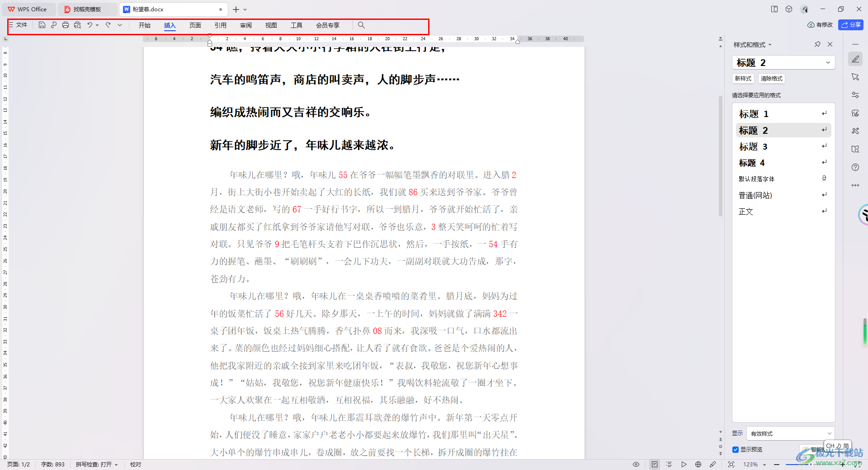
Task: Expand the Undo history dropdown arrow
Action: [97, 25]
